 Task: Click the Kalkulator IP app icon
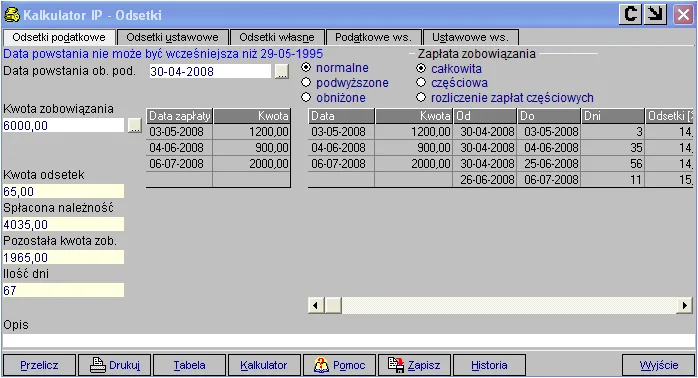tap(12, 15)
